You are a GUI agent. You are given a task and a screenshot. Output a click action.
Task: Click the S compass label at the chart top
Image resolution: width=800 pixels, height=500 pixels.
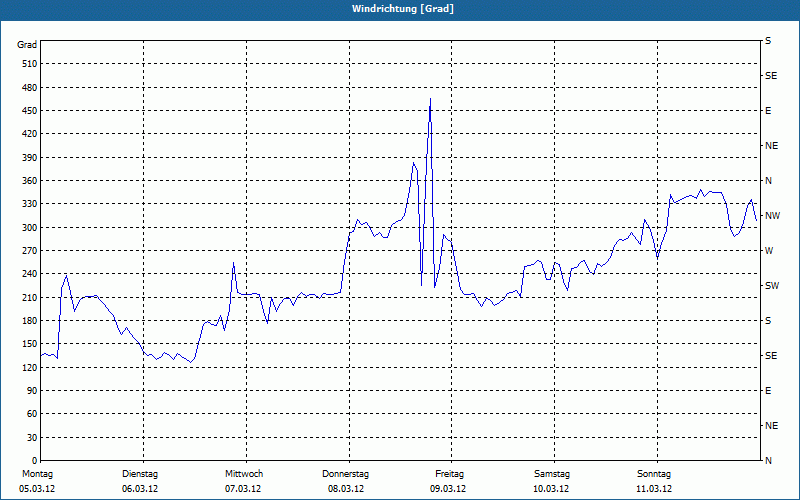click(x=768, y=41)
